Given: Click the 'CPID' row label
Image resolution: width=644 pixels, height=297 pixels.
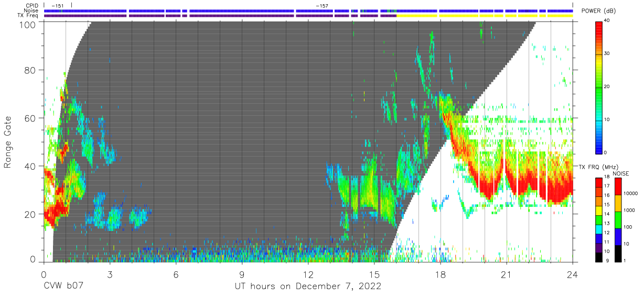Looking at the screenshot, I should click(x=32, y=5).
